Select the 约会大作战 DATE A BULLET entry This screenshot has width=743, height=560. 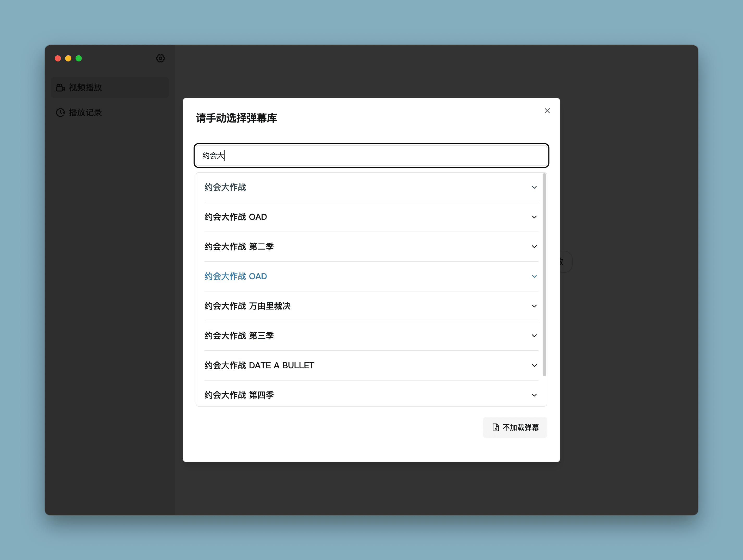click(x=259, y=365)
